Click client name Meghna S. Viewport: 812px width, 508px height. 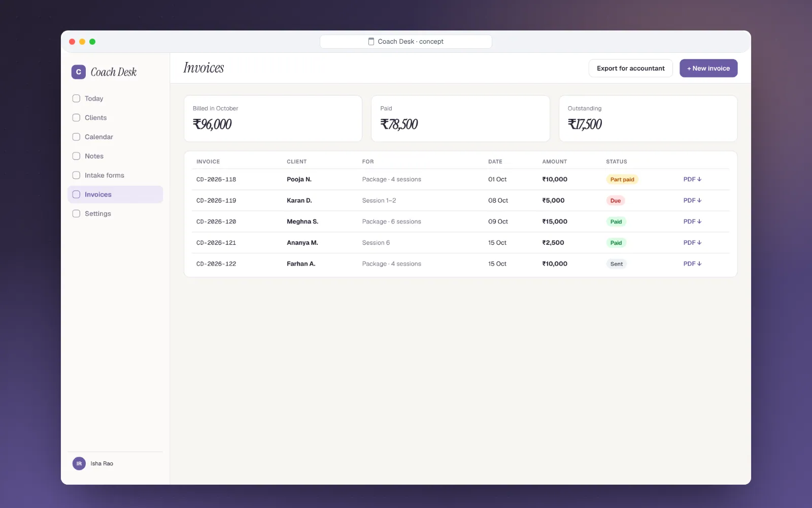click(302, 221)
